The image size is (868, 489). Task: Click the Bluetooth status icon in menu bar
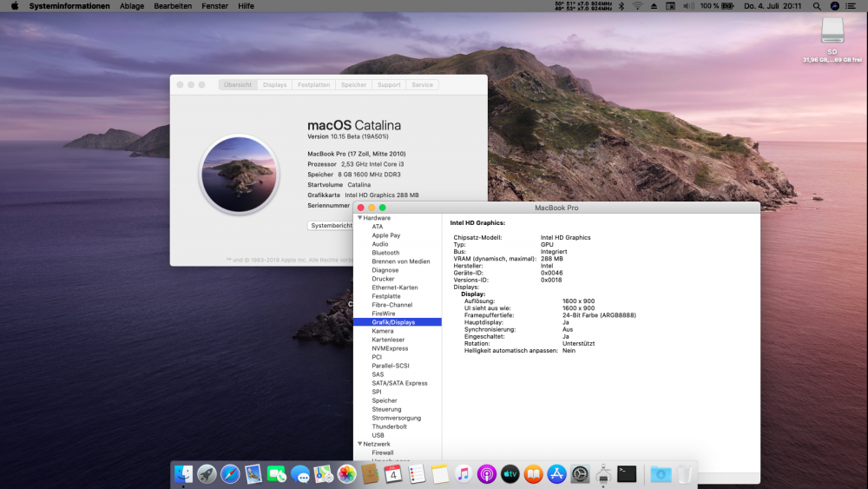click(621, 6)
